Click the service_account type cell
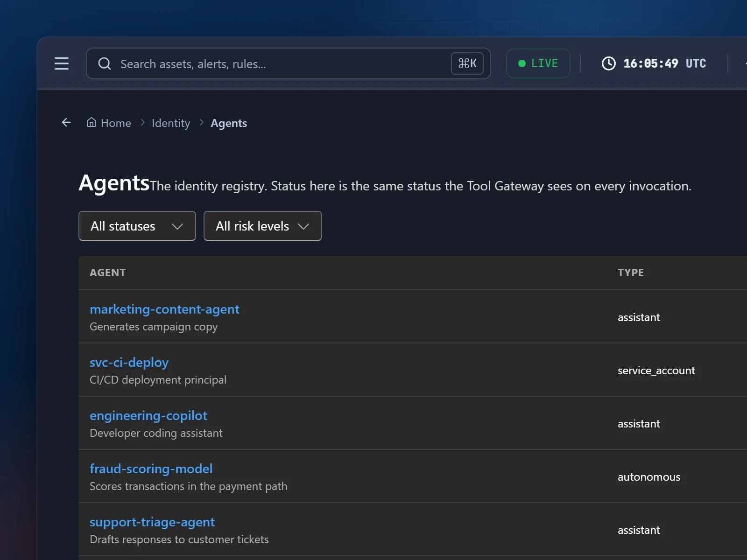 [656, 371]
